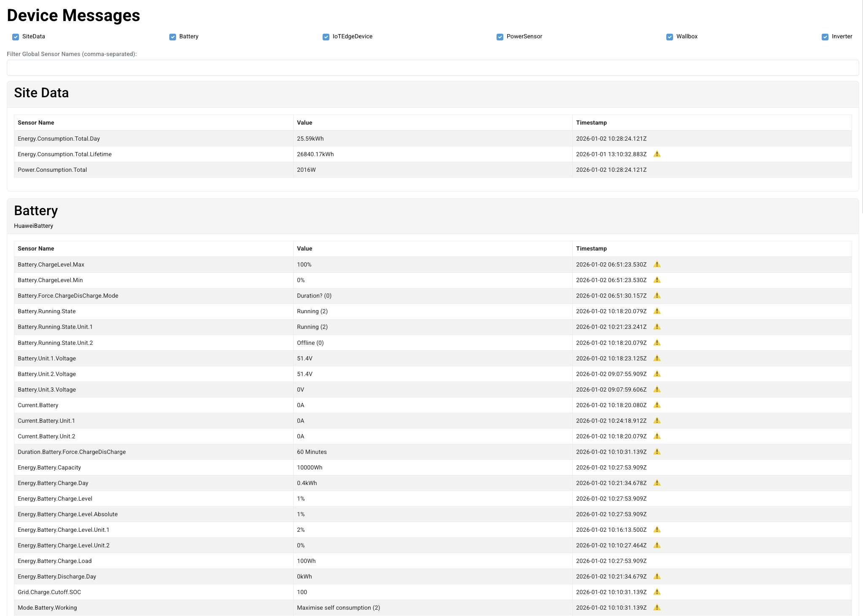
Task: Click warning icon beside Grid.Charge.Cutoff.SOC timestamp
Action: pyautogui.click(x=657, y=592)
